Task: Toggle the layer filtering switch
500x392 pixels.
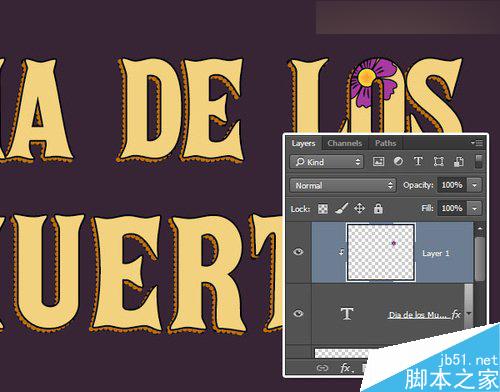Action: (x=479, y=161)
